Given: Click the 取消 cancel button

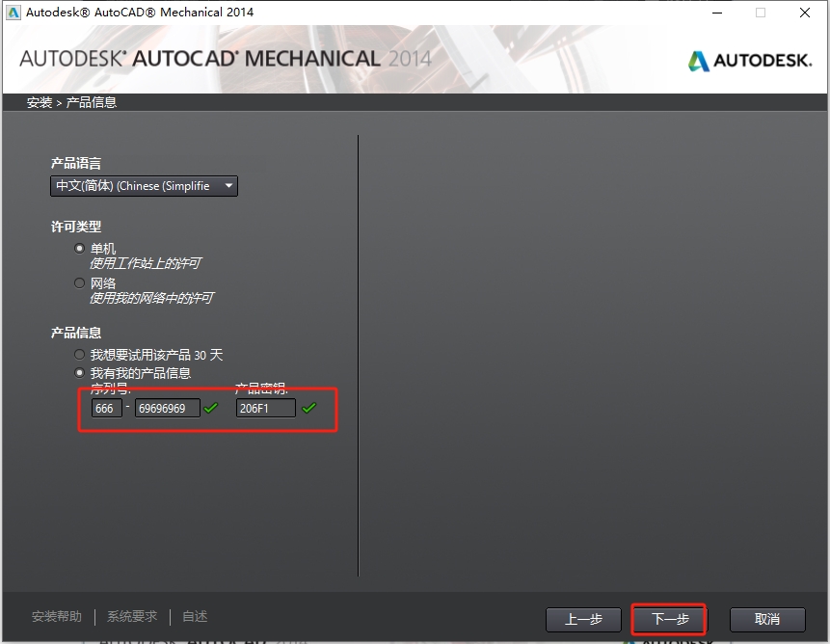Looking at the screenshot, I should 767,619.
